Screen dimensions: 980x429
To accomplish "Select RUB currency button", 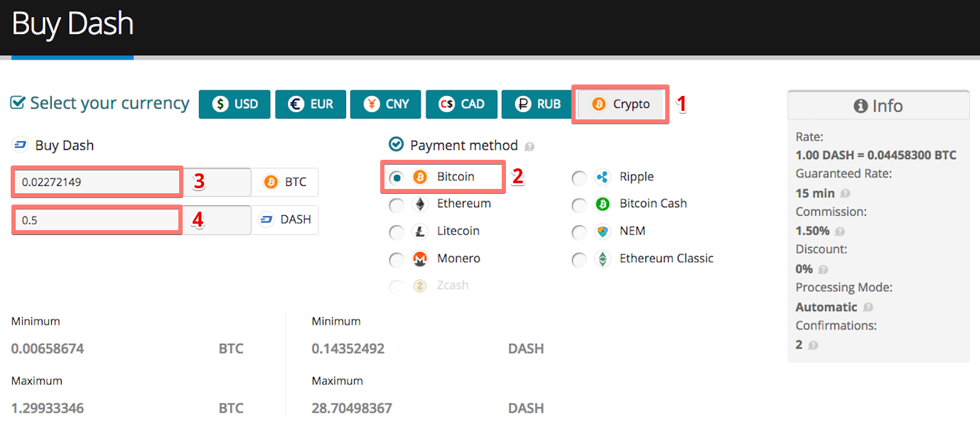I will pyautogui.click(x=537, y=104).
